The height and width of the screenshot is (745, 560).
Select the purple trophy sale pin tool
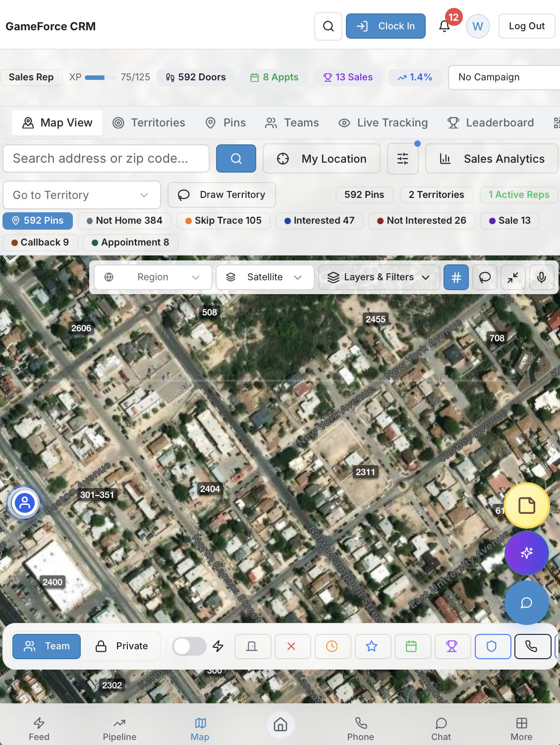(452, 646)
